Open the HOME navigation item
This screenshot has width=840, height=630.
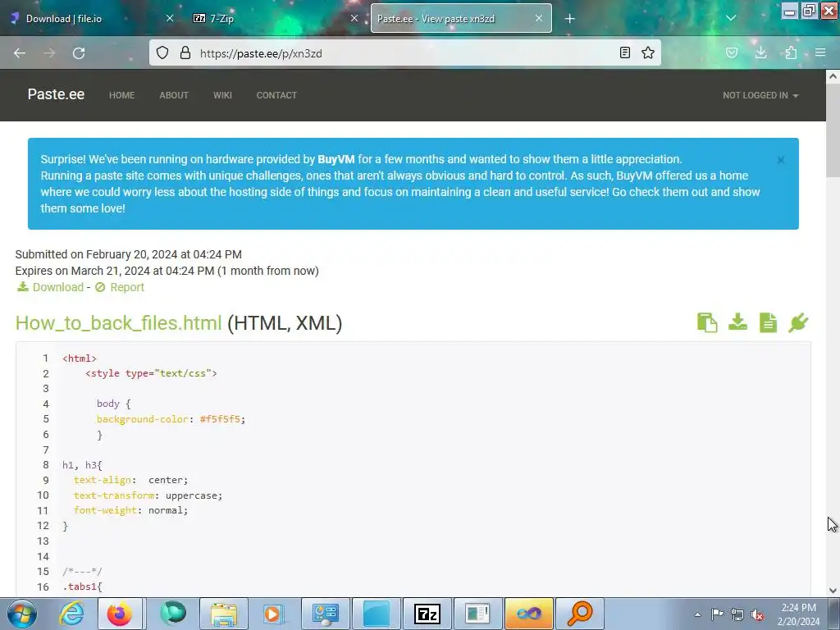pyautogui.click(x=121, y=95)
